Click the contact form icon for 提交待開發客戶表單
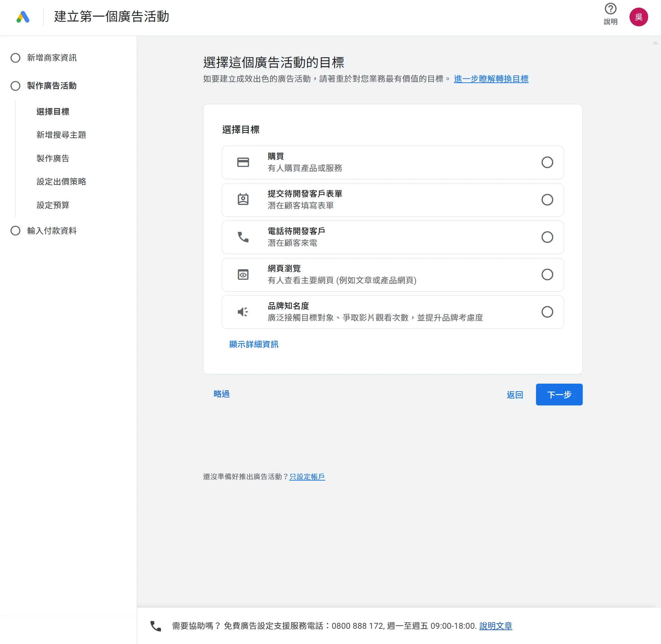Screen dimensions: 661x644 243,200
